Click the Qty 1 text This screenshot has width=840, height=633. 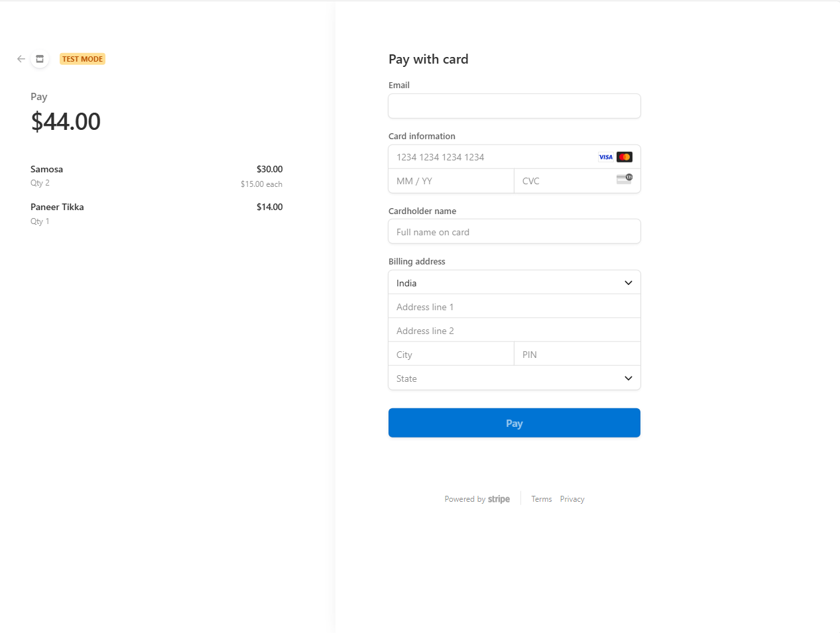coord(40,221)
